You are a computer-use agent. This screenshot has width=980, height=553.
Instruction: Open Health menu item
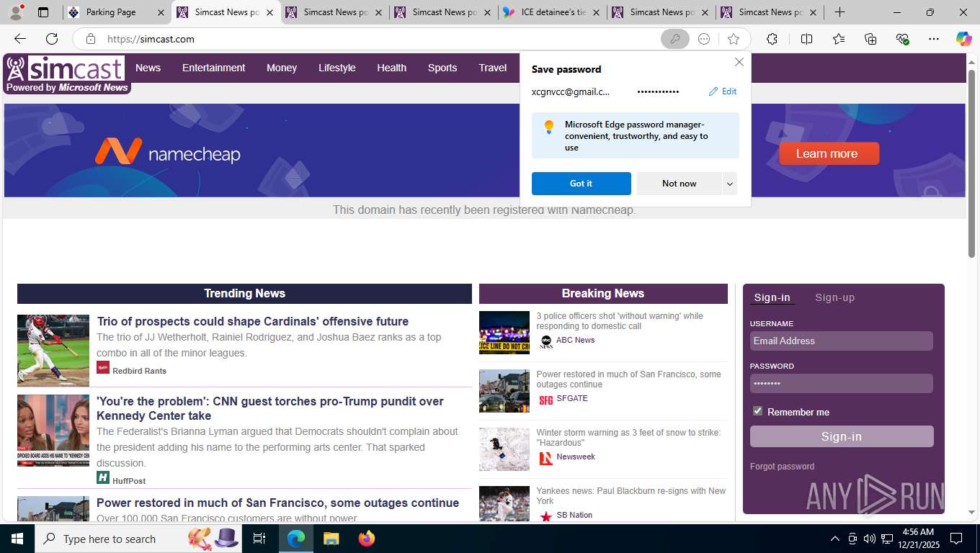391,68
